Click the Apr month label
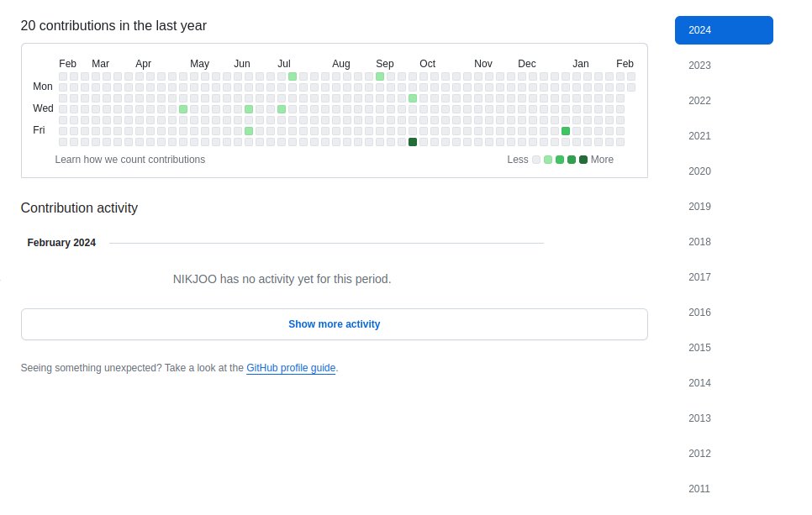Screen dimensions: 812x515 click(x=144, y=64)
